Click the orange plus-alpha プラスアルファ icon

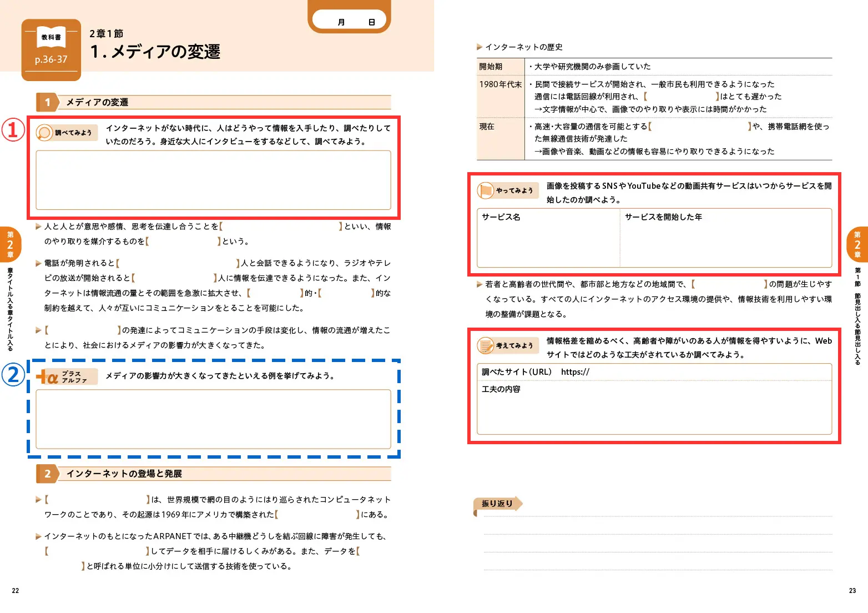click(48, 377)
